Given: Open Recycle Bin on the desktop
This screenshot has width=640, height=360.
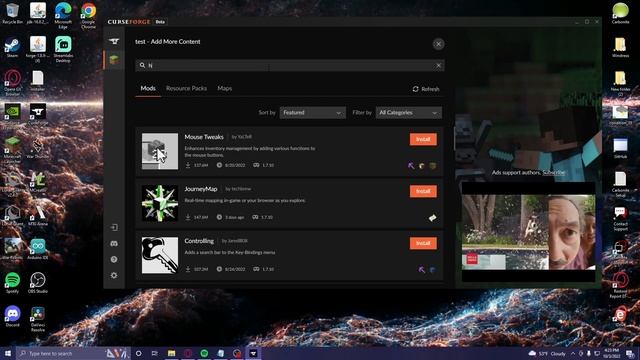Looking at the screenshot, I should tap(12, 13).
